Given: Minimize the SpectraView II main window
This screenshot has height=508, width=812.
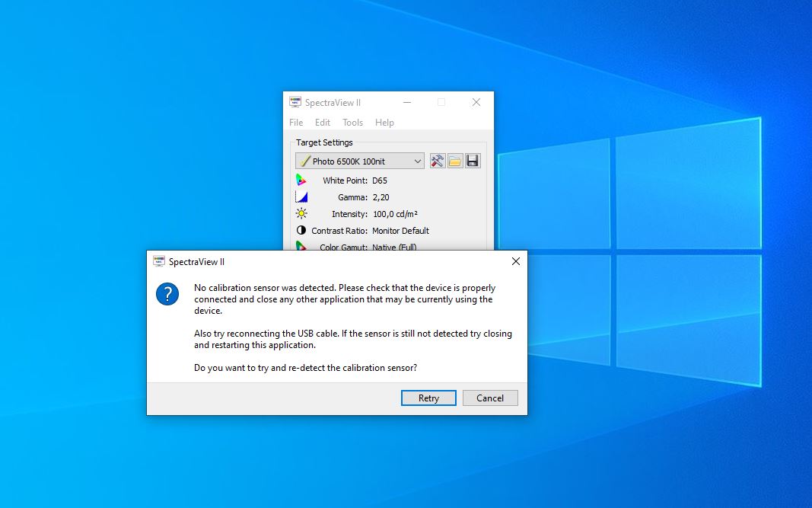Looking at the screenshot, I should pos(407,103).
